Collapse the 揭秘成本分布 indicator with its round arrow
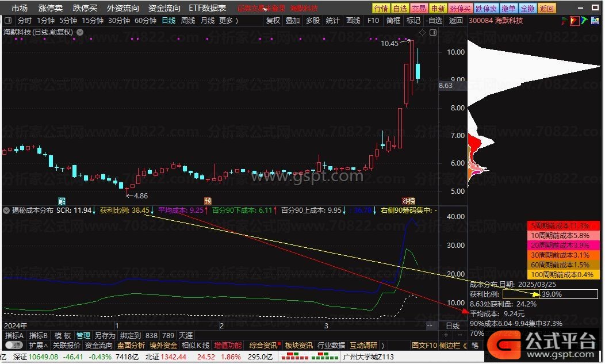 6,210
